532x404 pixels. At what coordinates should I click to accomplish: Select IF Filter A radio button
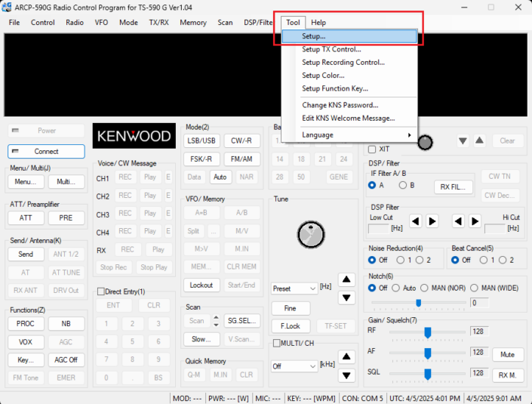(x=372, y=185)
